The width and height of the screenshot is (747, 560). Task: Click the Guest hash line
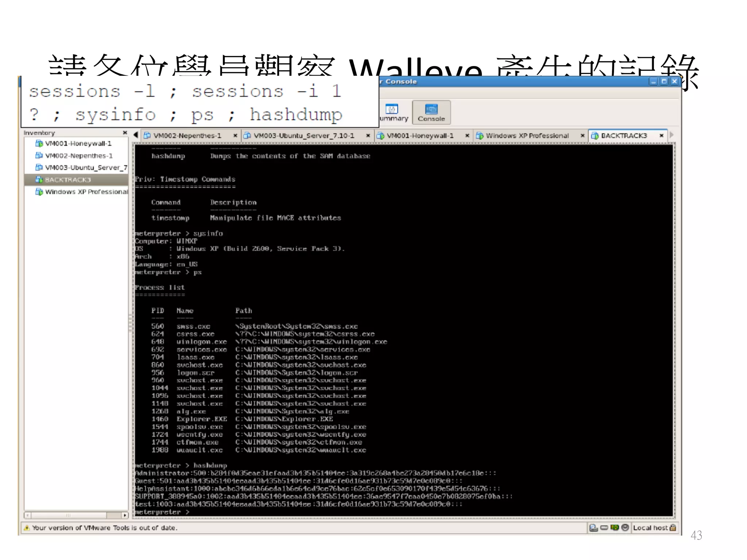(298, 481)
